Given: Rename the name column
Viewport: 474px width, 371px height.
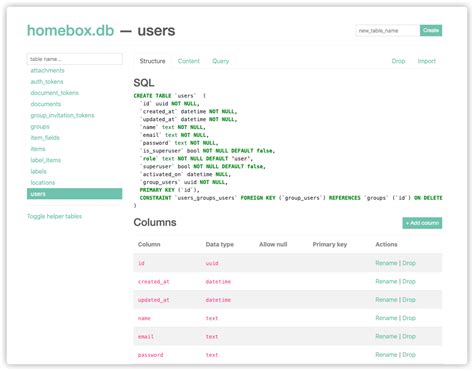Looking at the screenshot, I should (386, 318).
